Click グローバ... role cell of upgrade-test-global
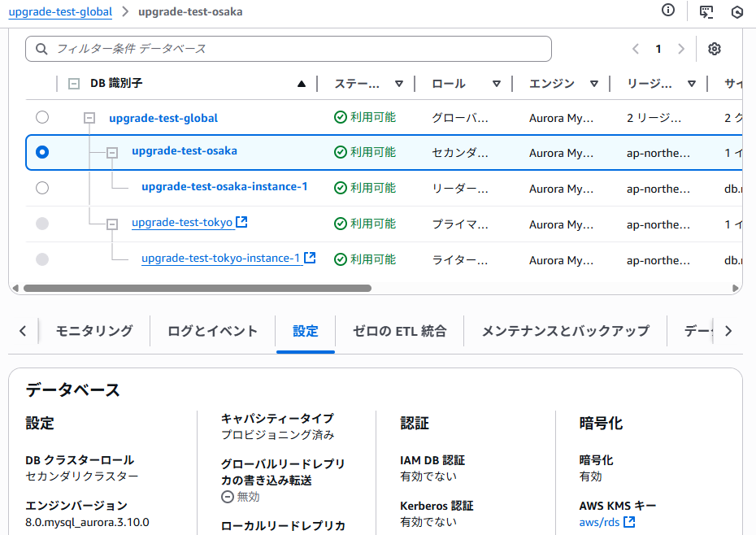 (460, 118)
